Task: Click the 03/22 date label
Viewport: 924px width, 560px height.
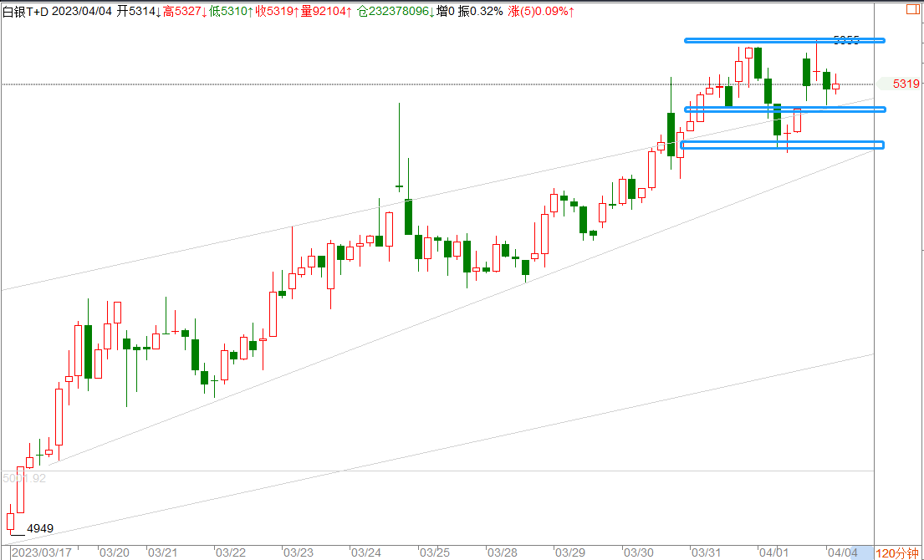Action: pos(231,553)
